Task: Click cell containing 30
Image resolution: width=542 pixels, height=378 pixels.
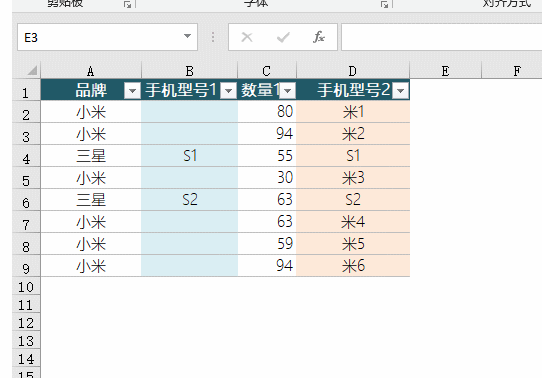Action: tap(267, 178)
